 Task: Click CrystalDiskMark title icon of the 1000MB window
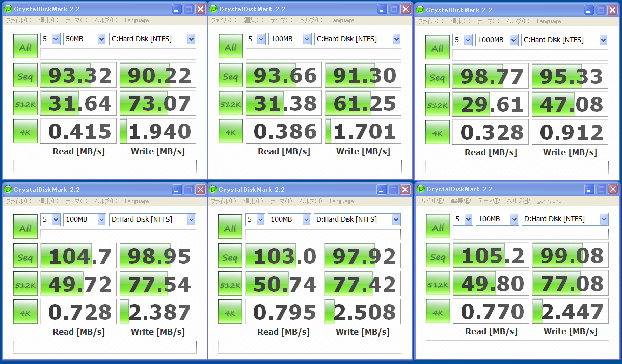420,10
